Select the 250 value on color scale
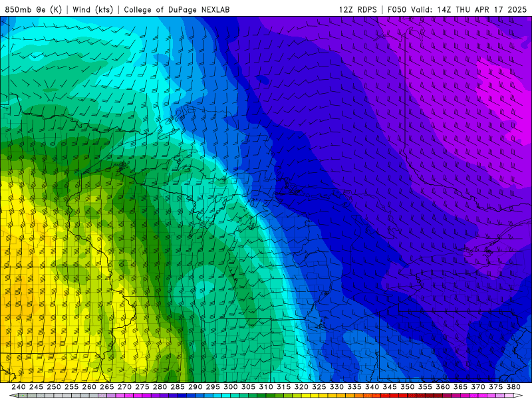Viewport: 532px width, 399px height. coord(54,387)
